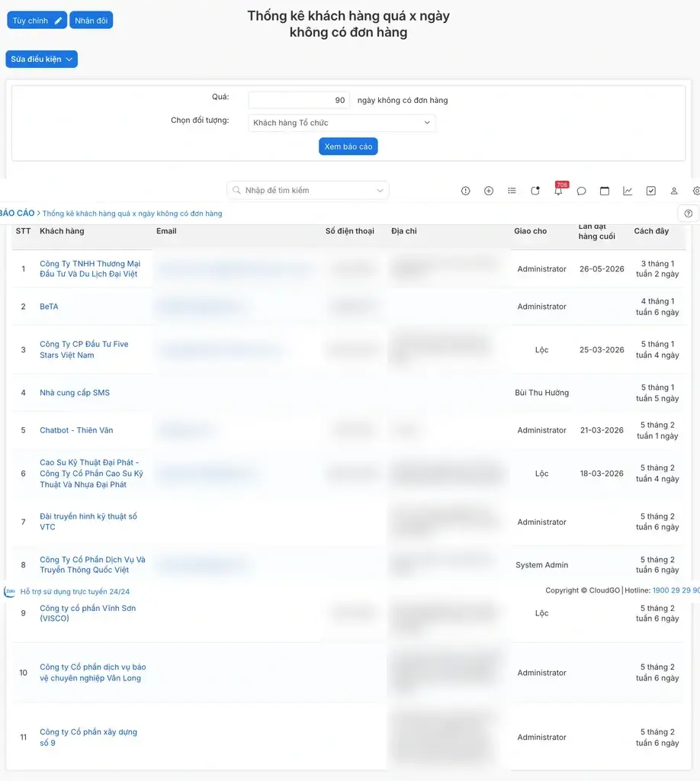Screen dimensions: 700x781
Task: Click the last order date 26-05-2026
Action: [x=602, y=269]
